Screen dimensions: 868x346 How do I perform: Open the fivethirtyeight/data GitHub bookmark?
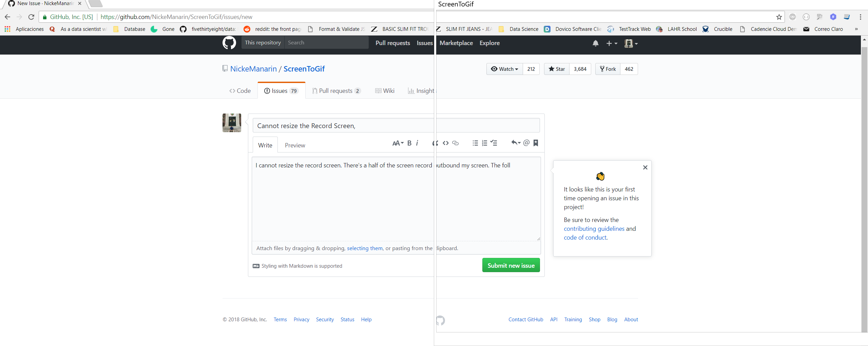click(208, 29)
